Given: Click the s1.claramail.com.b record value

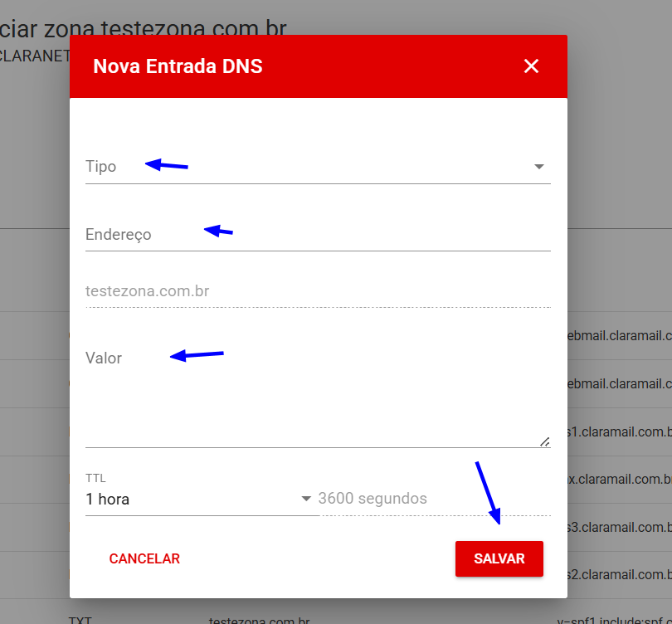Looking at the screenshot, I should coord(619,431).
